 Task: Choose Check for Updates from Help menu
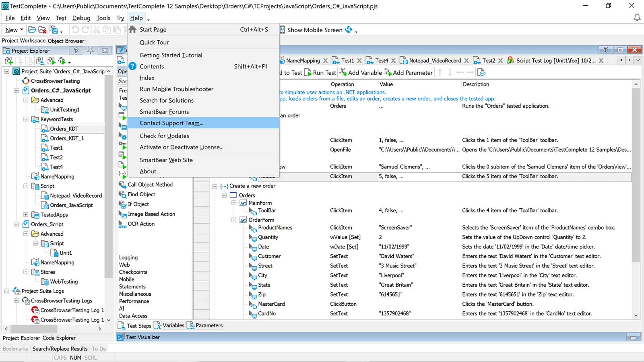pos(164,136)
